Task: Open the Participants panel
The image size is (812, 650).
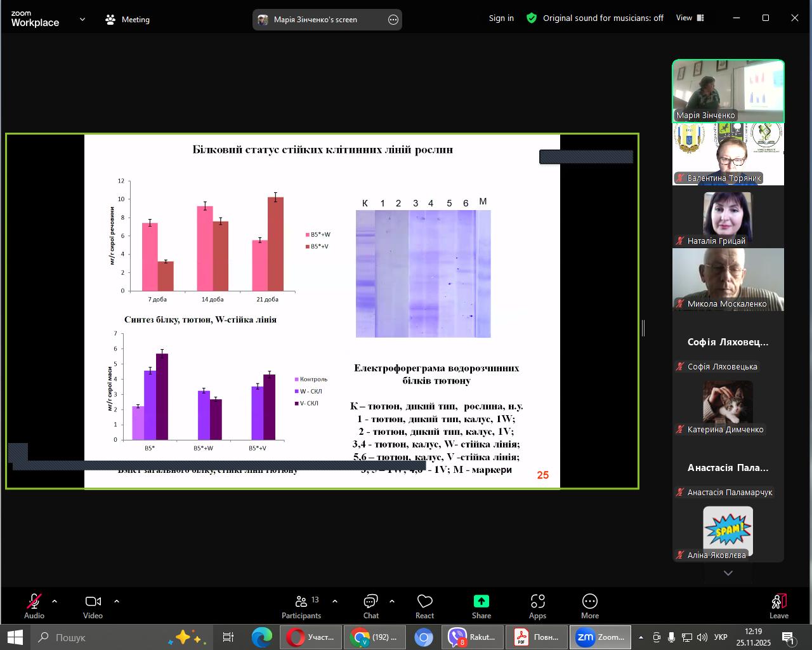Action: pos(301,606)
